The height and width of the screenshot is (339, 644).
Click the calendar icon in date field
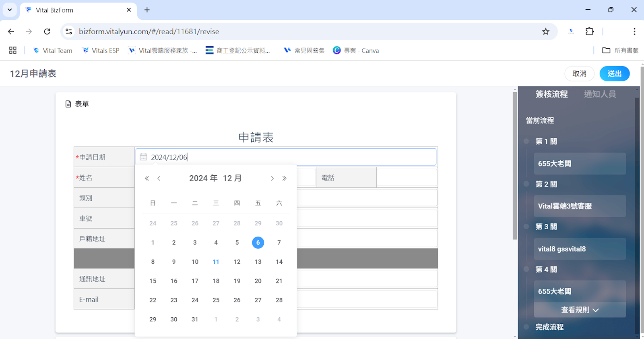[x=143, y=157]
